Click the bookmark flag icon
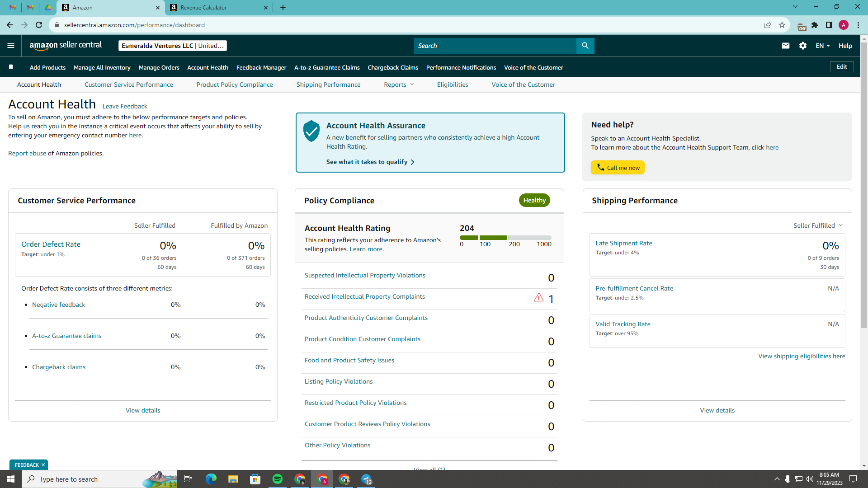The width and height of the screenshot is (868, 488). tap(11, 67)
